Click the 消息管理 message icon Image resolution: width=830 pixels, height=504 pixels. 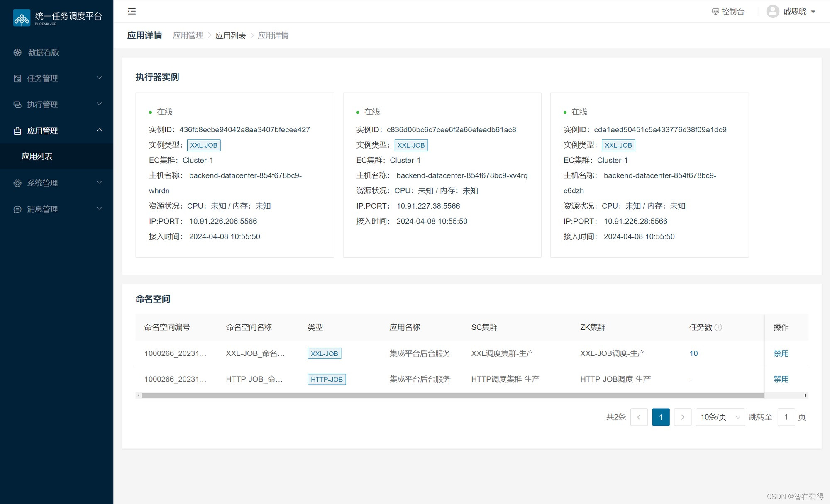17,209
